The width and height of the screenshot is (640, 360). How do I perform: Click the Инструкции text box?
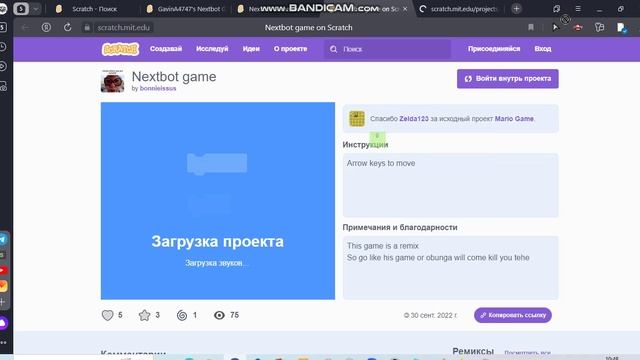coord(450,185)
